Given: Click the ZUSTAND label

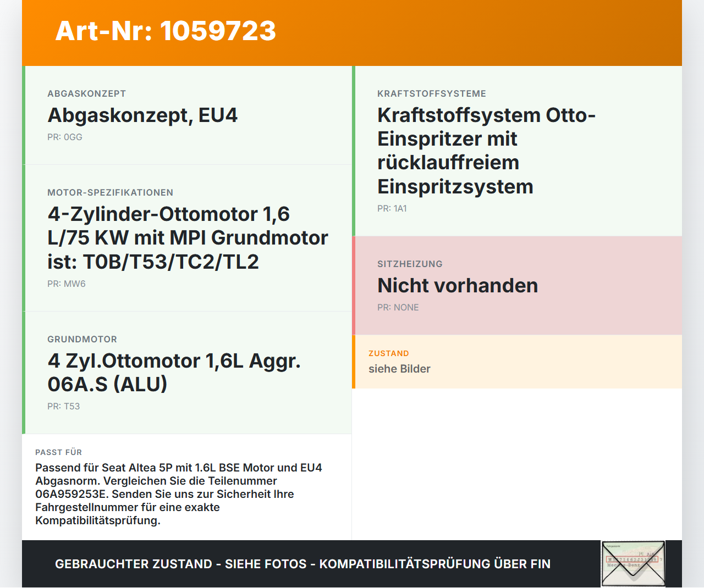Looking at the screenshot, I should click(389, 353).
